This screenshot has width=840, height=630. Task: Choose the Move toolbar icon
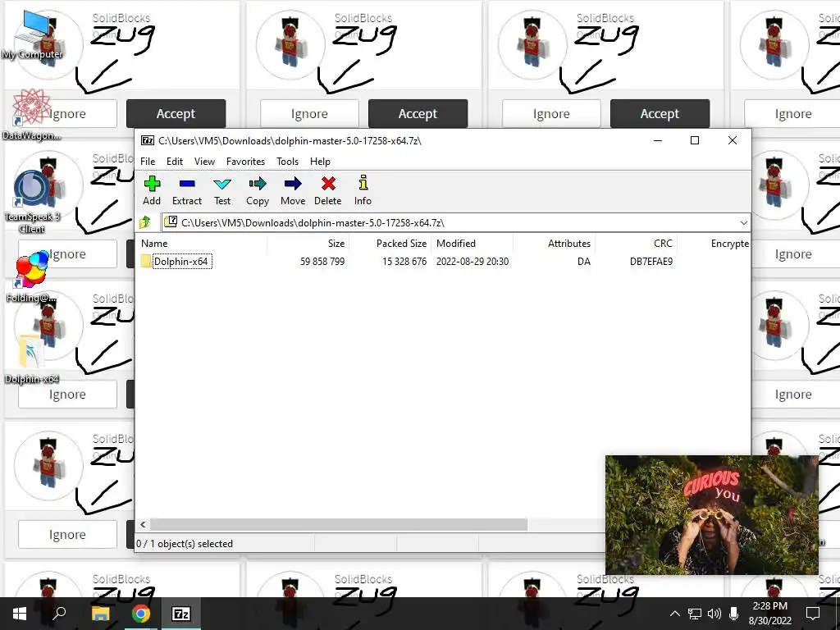(x=293, y=190)
